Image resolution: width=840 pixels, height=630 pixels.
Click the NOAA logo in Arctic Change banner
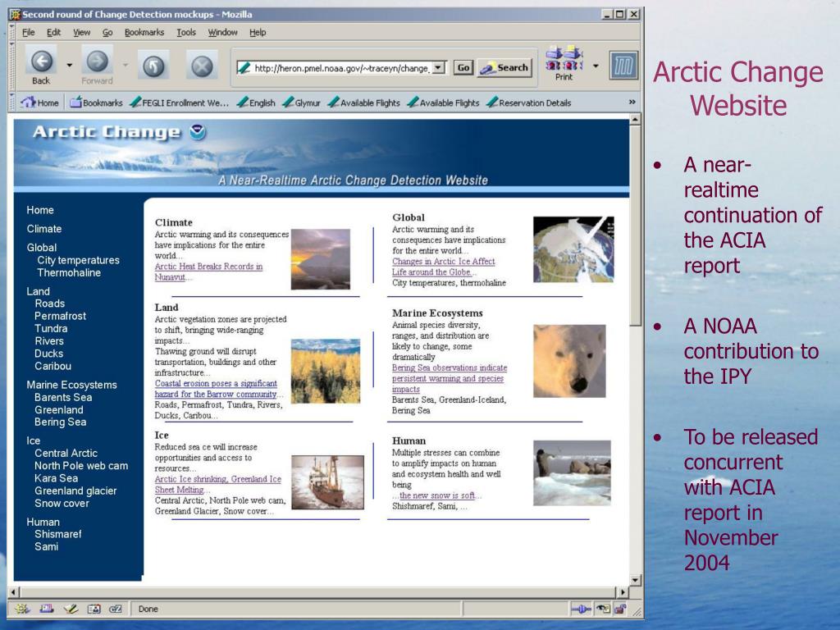pyautogui.click(x=198, y=132)
